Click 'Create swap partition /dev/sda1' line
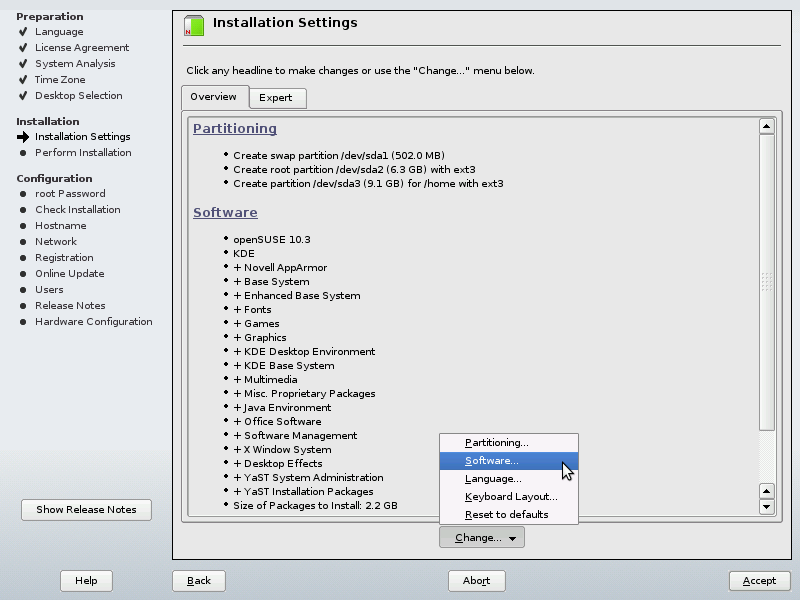800x600 pixels. click(339, 156)
